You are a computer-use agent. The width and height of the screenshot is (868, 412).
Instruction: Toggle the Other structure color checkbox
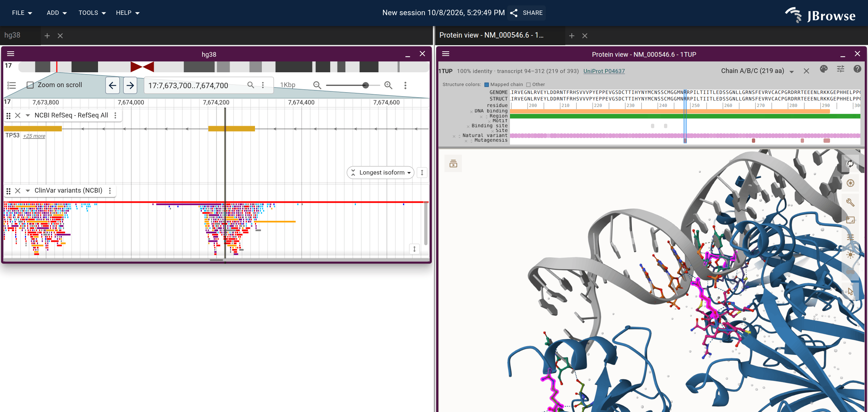tap(528, 85)
